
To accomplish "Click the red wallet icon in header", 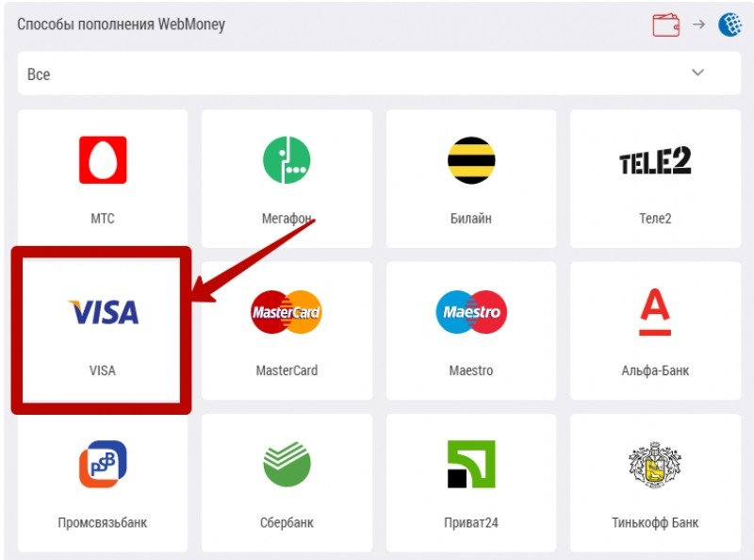I will click(x=666, y=25).
